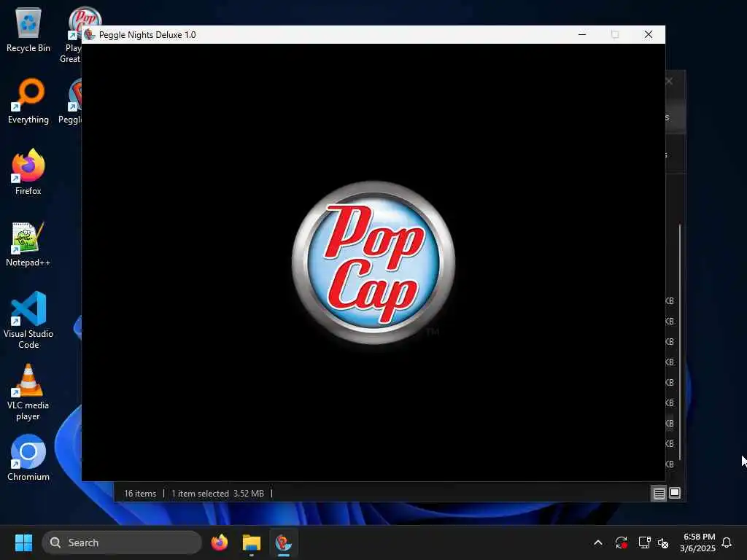Open the Peggle desktop shortcut
Image resolution: width=747 pixels, height=560 pixels.
pos(71,101)
